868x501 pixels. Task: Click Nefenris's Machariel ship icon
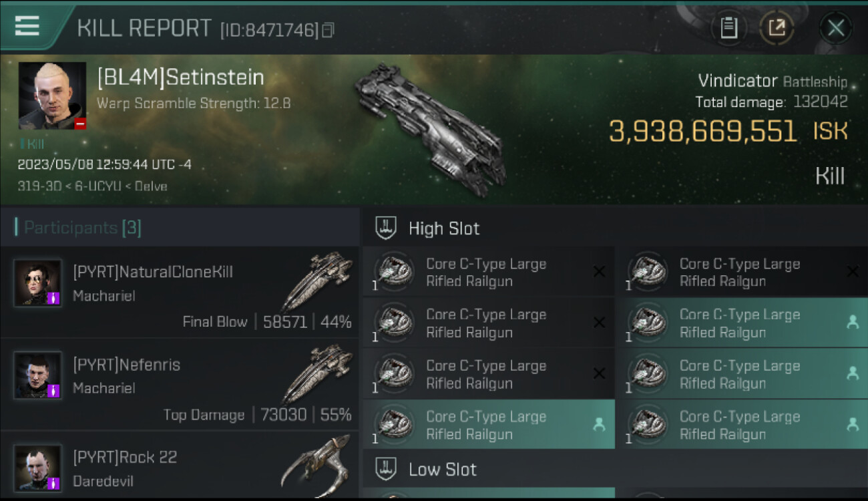[316, 374]
